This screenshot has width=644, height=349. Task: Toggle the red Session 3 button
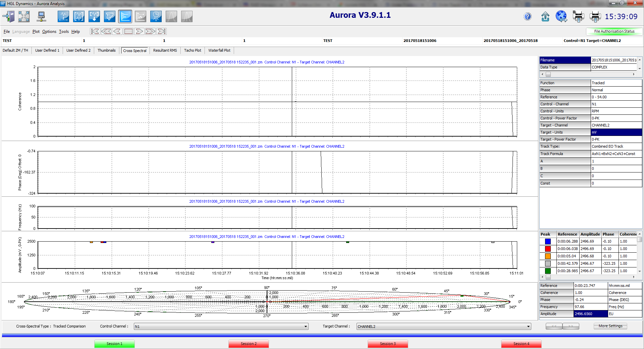click(388, 344)
